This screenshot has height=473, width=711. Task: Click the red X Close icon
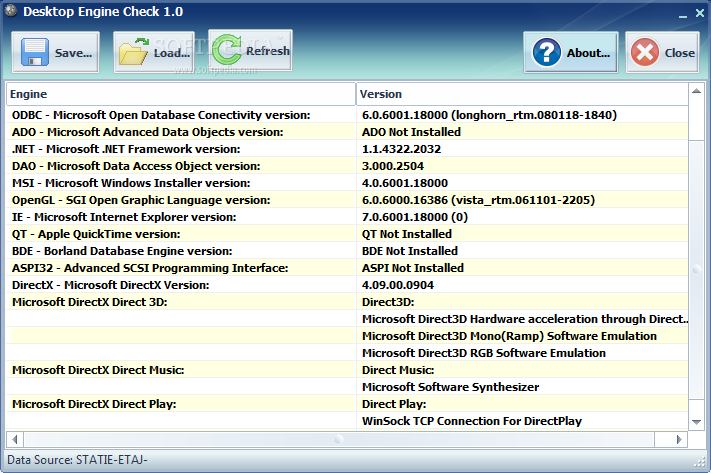click(x=645, y=52)
